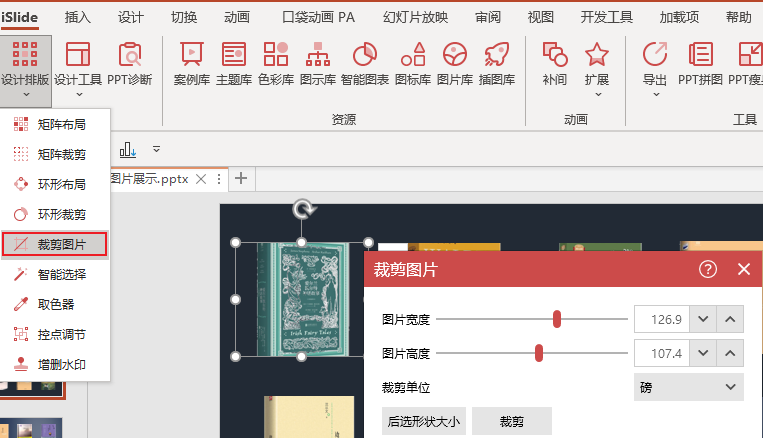Close the 图片展示.pptx document tab

pyautogui.click(x=201, y=179)
